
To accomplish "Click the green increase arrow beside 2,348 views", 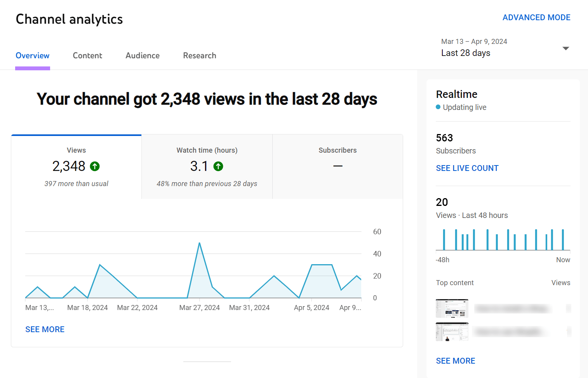I will point(94,166).
